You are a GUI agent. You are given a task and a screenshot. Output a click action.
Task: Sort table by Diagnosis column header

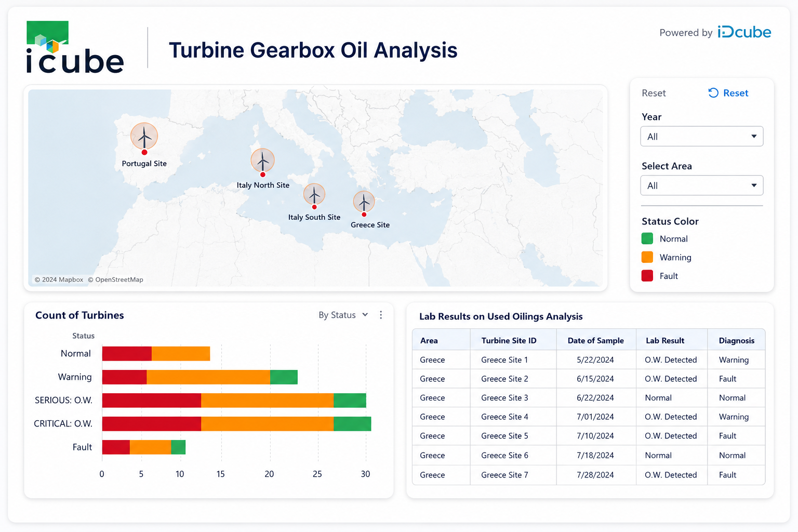click(x=736, y=340)
